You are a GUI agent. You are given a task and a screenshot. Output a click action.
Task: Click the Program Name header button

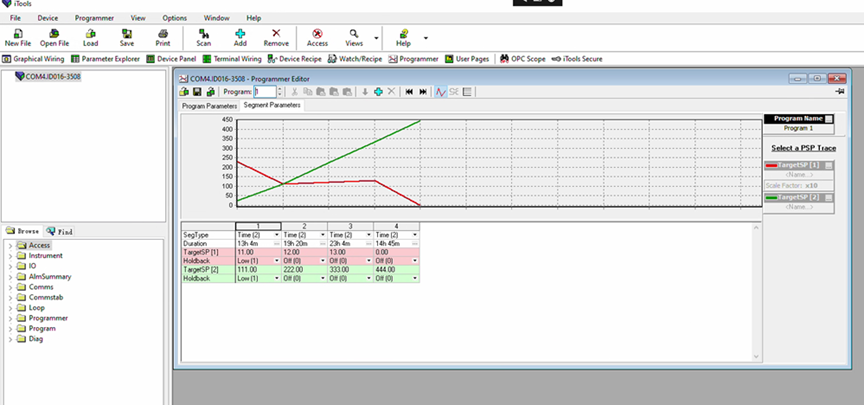coord(829,119)
